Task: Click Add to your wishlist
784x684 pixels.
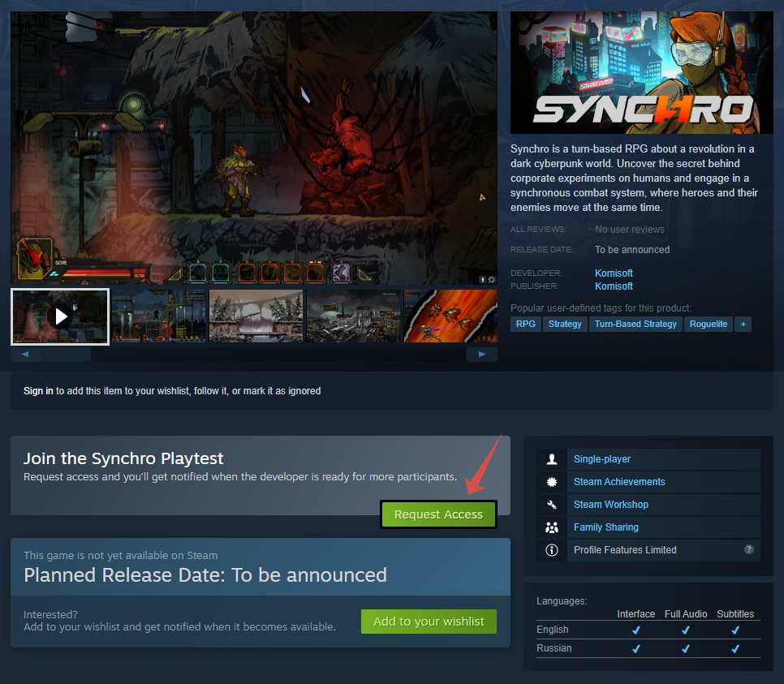Action: coord(429,622)
